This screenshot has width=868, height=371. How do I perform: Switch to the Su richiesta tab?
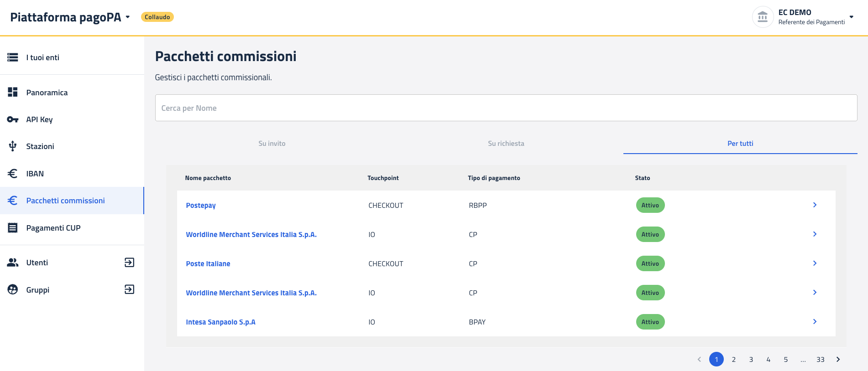tap(506, 144)
